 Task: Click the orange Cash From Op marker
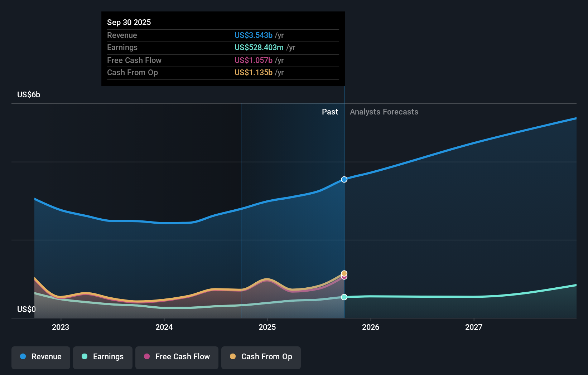pyautogui.click(x=344, y=273)
